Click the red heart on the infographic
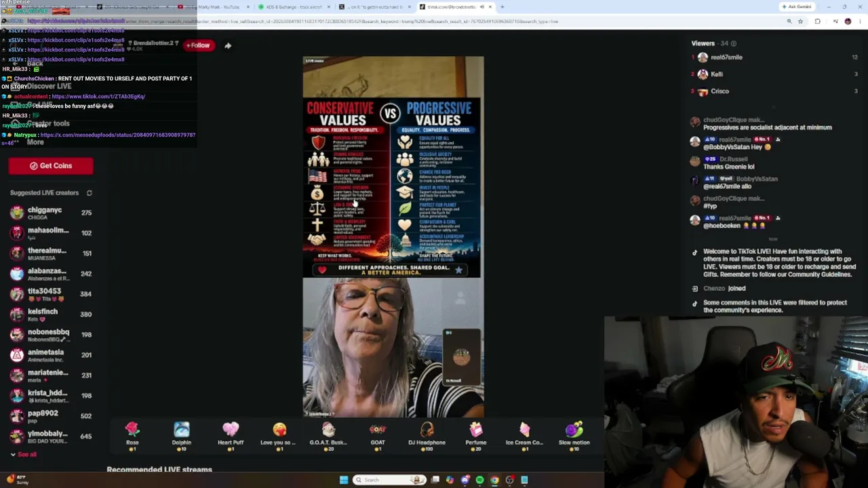868x488 pixels. click(x=322, y=270)
